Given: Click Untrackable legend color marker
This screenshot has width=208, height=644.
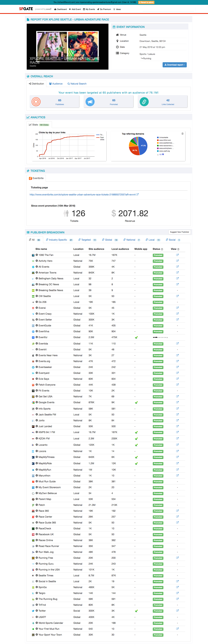Looking at the screenshot, I should [x=158, y=138].
